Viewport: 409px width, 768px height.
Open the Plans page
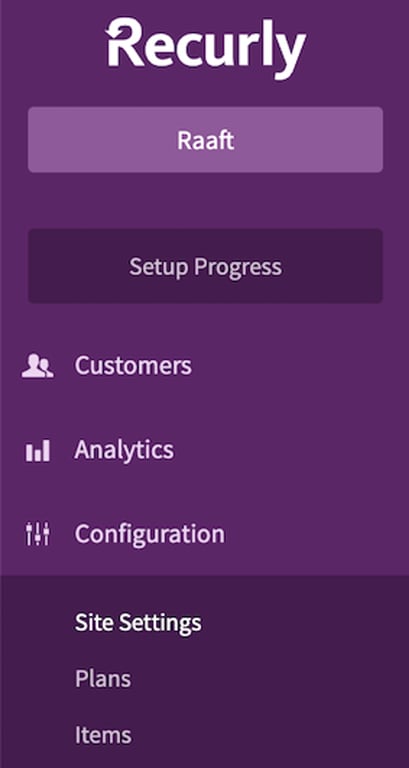point(103,679)
